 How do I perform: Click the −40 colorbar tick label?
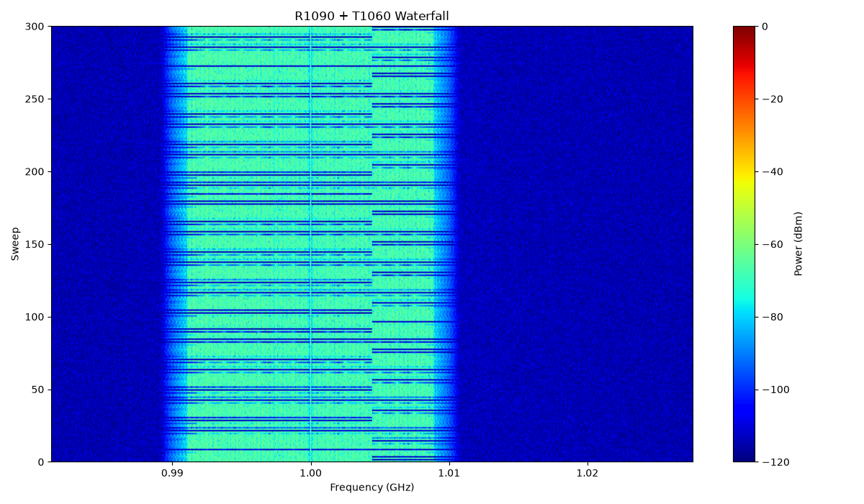pyautogui.click(x=772, y=172)
